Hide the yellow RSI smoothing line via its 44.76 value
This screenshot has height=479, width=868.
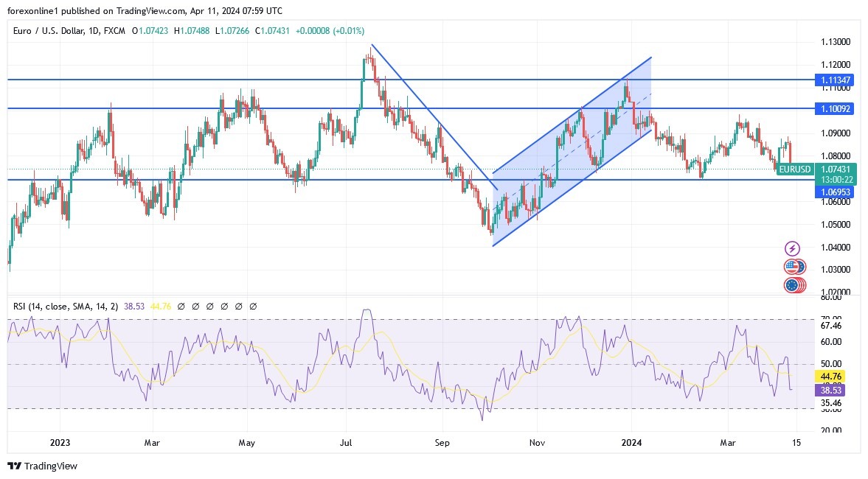pyautogui.click(x=161, y=305)
